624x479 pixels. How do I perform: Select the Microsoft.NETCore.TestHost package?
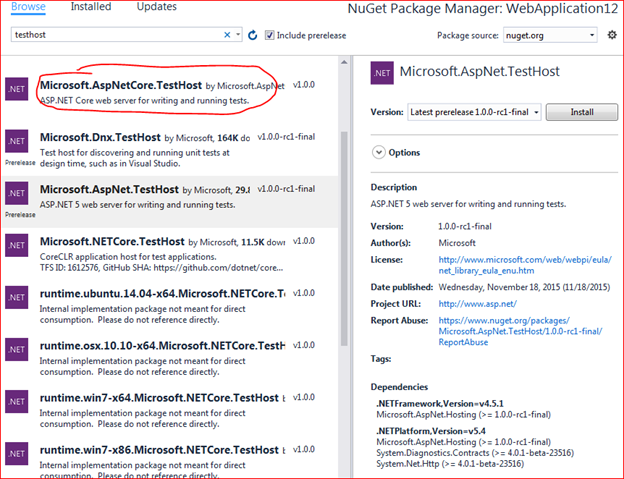170,254
